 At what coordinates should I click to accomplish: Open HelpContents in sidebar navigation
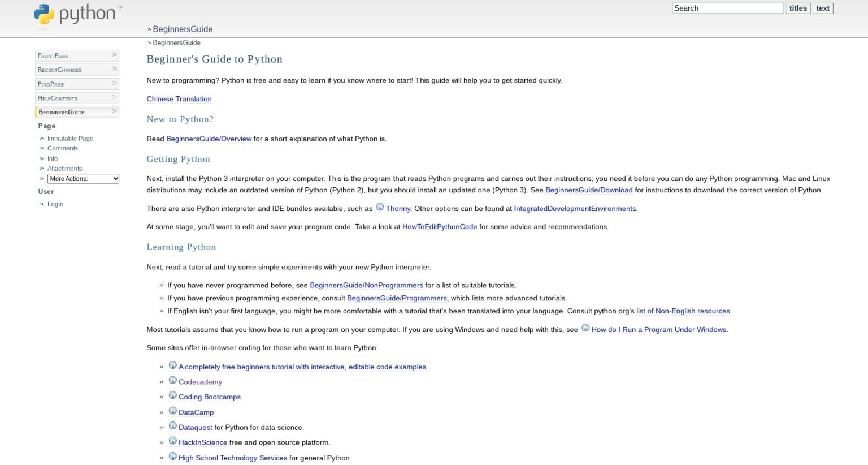click(58, 98)
